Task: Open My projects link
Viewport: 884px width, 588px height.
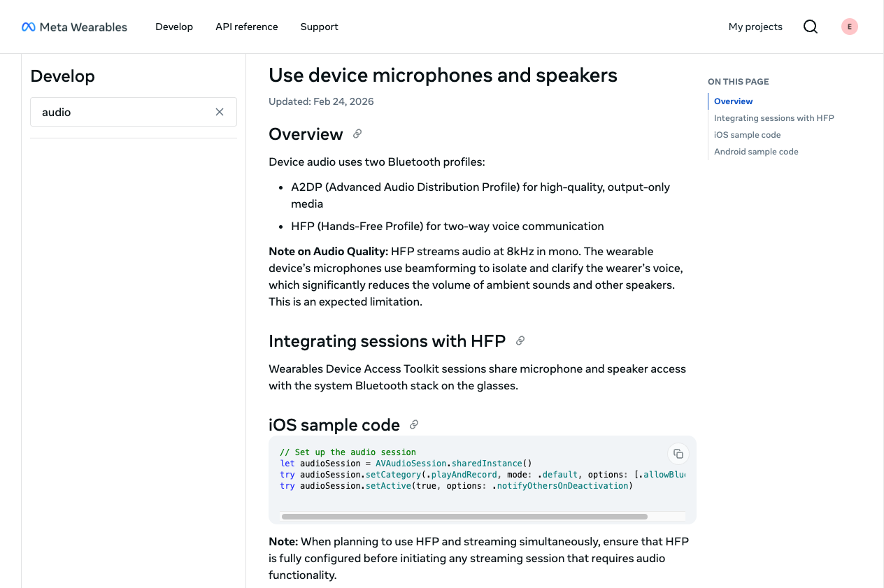Action: click(755, 27)
